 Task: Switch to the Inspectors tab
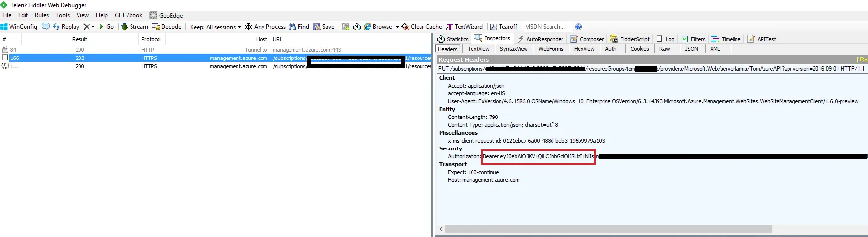coord(493,38)
